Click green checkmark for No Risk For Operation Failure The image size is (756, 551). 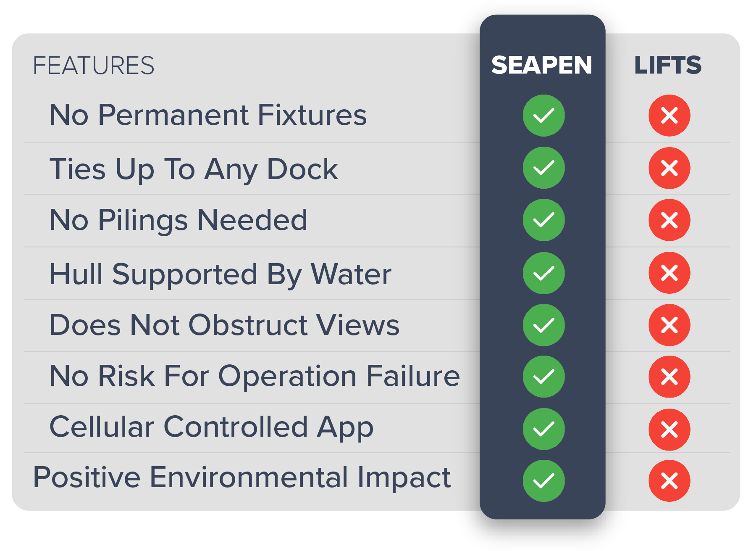(x=543, y=377)
